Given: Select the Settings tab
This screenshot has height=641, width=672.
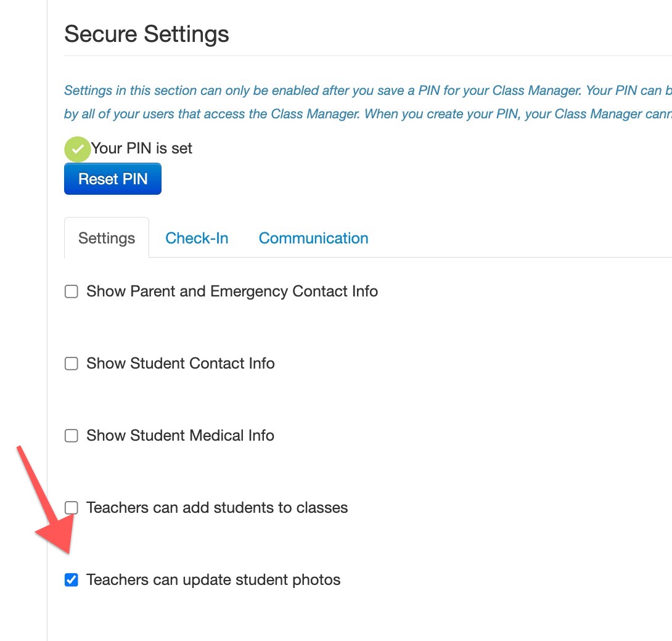Looking at the screenshot, I should pos(107,238).
